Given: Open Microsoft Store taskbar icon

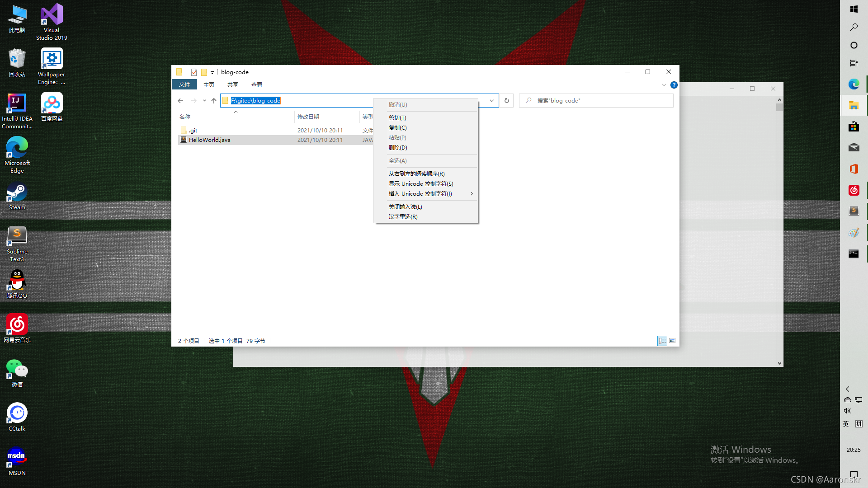Looking at the screenshot, I should click(x=854, y=127).
